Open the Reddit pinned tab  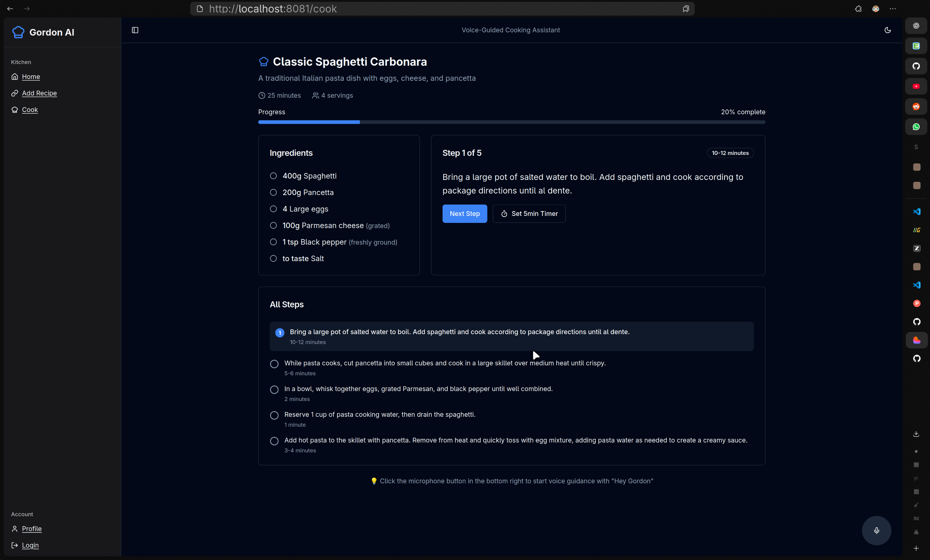(x=916, y=106)
